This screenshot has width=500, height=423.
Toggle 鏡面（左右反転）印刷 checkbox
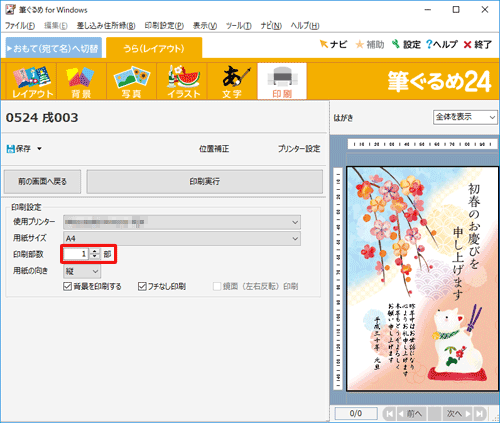click(217, 286)
